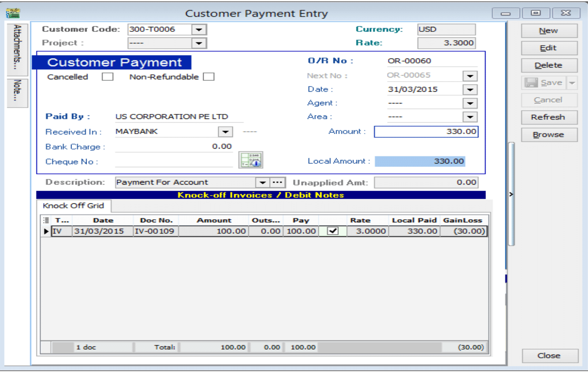
Task: Click the Browse button
Action: pyautogui.click(x=549, y=135)
